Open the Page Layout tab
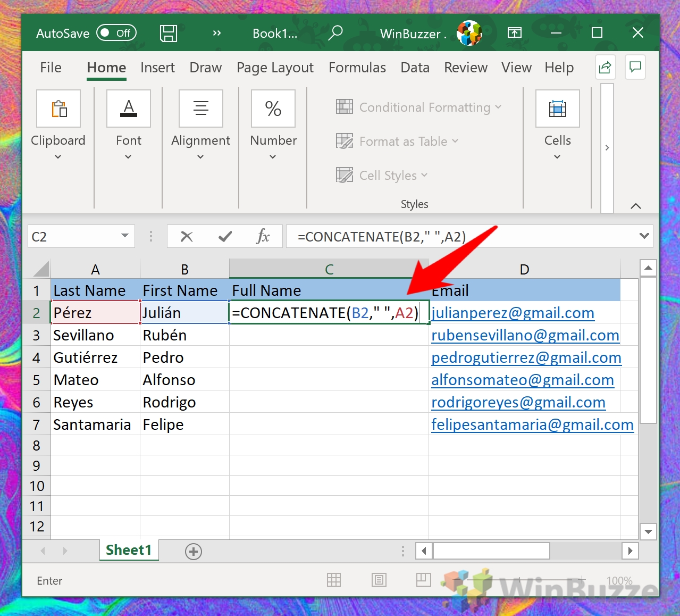The height and width of the screenshot is (616, 680). [x=275, y=68]
